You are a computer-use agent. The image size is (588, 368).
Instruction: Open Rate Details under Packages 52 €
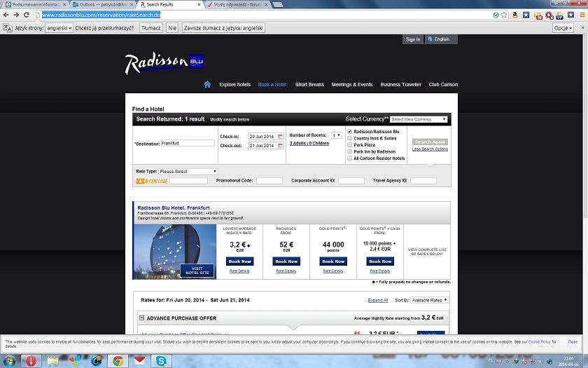[x=286, y=271]
